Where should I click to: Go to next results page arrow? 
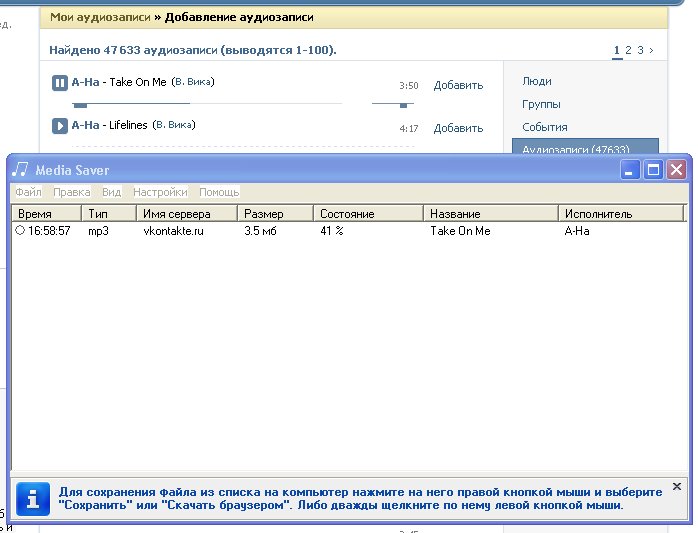[x=651, y=50]
